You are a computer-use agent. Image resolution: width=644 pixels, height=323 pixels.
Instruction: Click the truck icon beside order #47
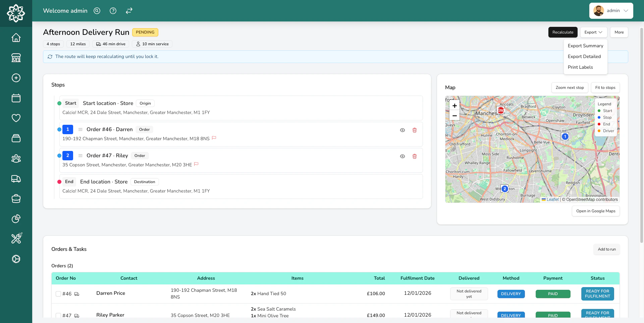77,316
